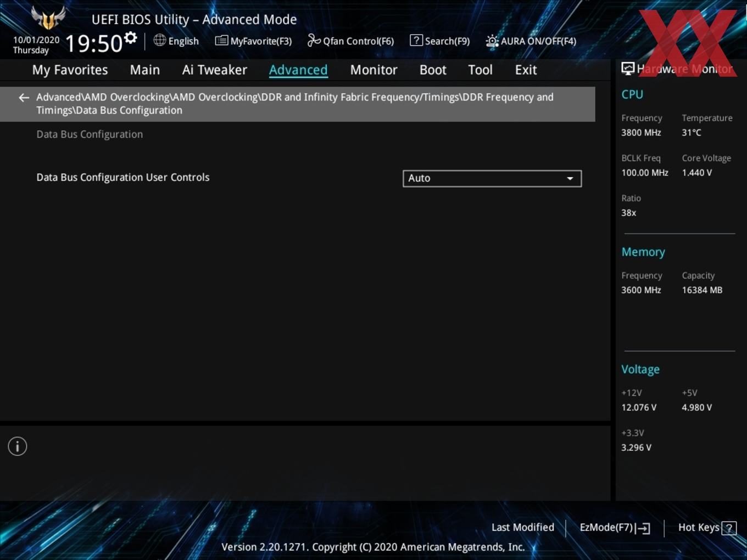This screenshot has height=560, width=747.
Task: Click the 10/01/2020 date text
Action: [36, 40]
